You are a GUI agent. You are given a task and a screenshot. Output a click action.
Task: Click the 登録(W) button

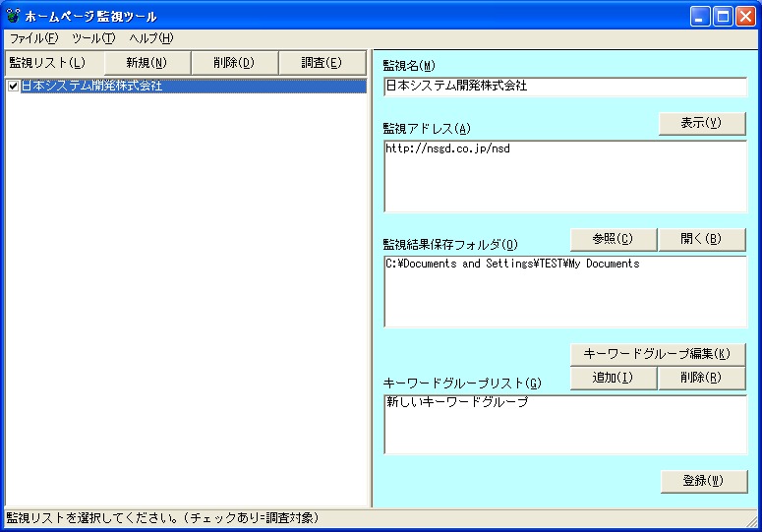pos(704,481)
